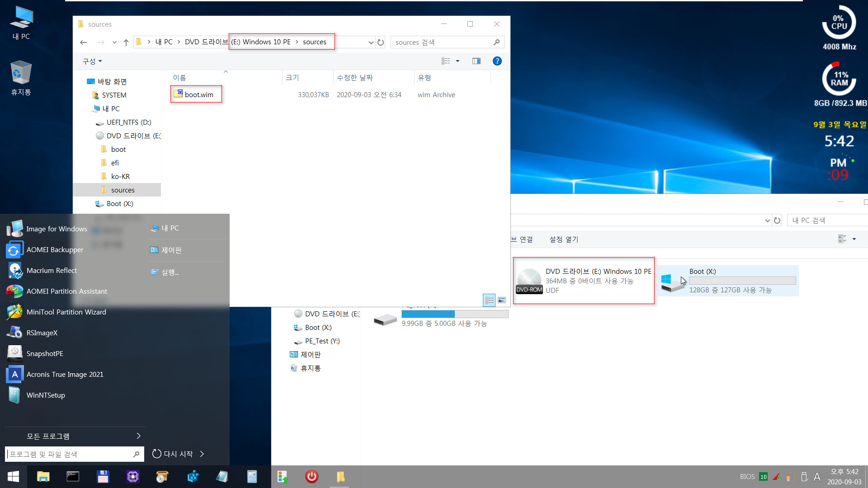Go back in sources window
The width and height of the screenshot is (868, 488).
(x=83, y=42)
